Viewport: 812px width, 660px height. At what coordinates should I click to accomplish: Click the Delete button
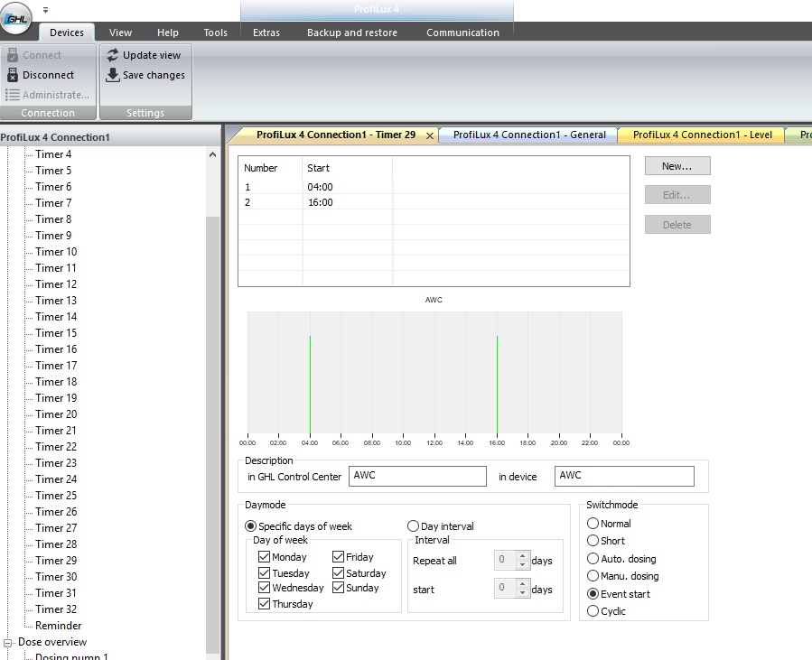tap(677, 225)
